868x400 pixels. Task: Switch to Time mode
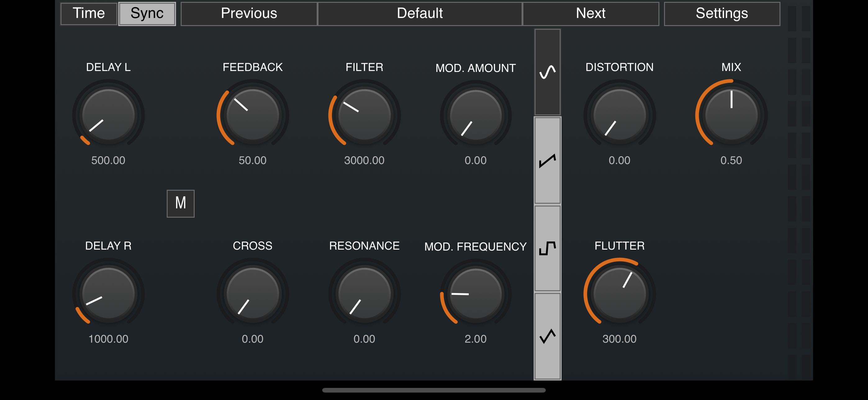pyautogui.click(x=89, y=13)
